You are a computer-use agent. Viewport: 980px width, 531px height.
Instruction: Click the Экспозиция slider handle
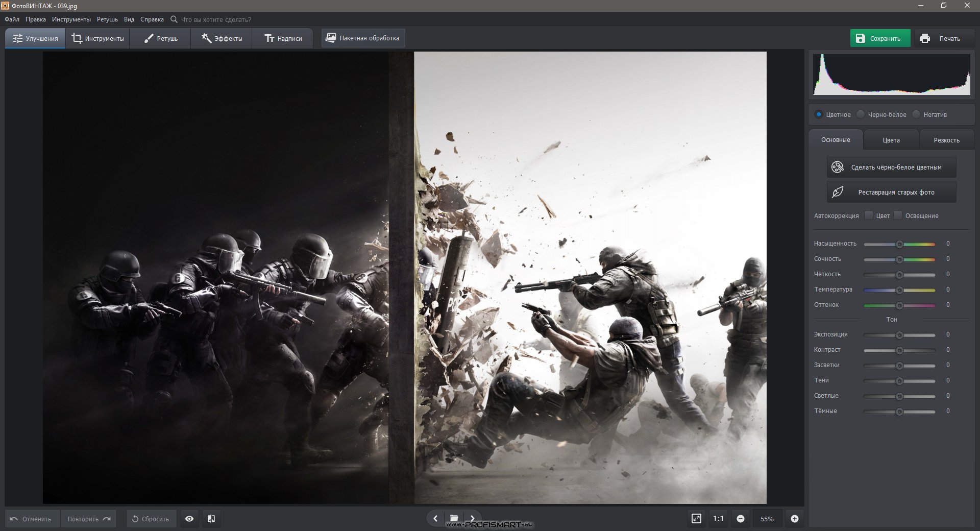point(899,335)
